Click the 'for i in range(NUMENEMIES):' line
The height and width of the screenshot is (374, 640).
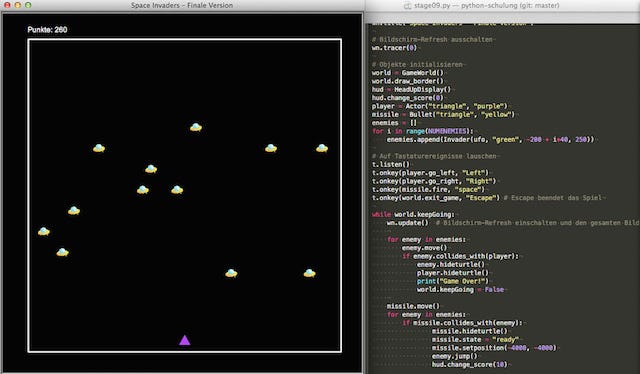pos(422,131)
